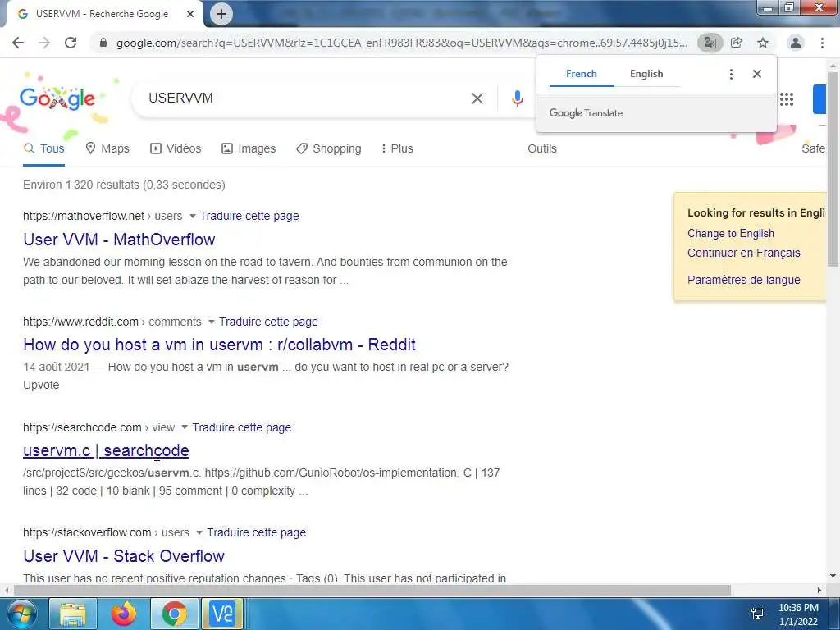Open Paramètres de langue
Image resolution: width=840 pixels, height=630 pixels.
pyautogui.click(x=743, y=280)
